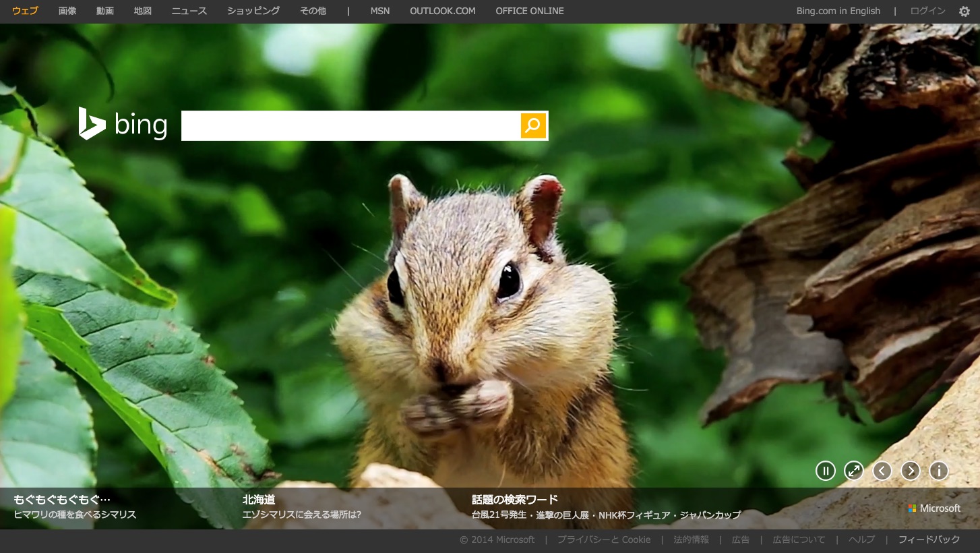Click the ログイン (Sign in) link
Image resolution: width=980 pixels, height=553 pixels.
tap(927, 11)
